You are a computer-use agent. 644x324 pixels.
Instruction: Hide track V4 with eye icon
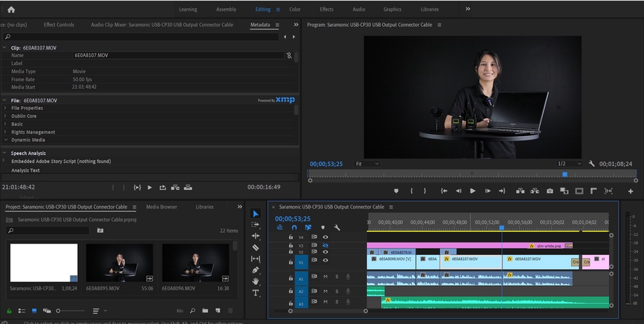(x=325, y=237)
